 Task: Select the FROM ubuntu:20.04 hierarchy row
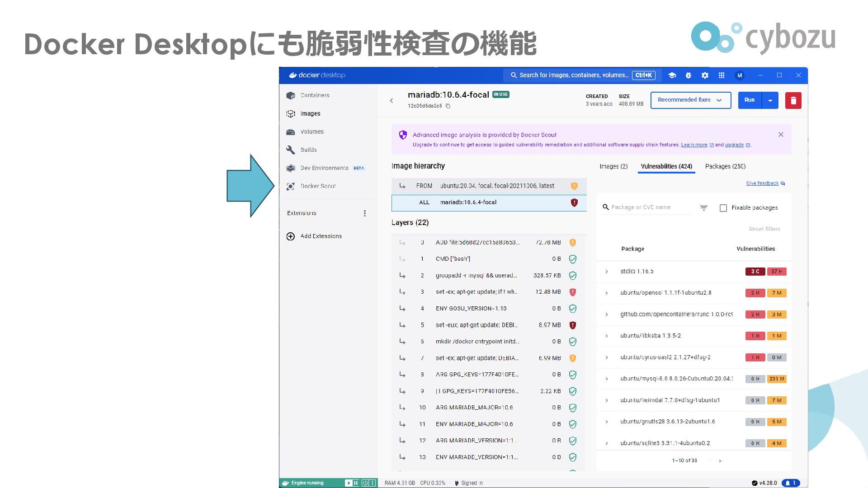tap(489, 186)
